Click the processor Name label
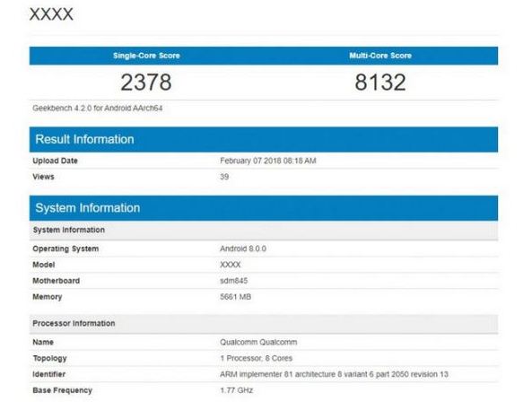This screenshot has height=402, width=532. pos(43,342)
